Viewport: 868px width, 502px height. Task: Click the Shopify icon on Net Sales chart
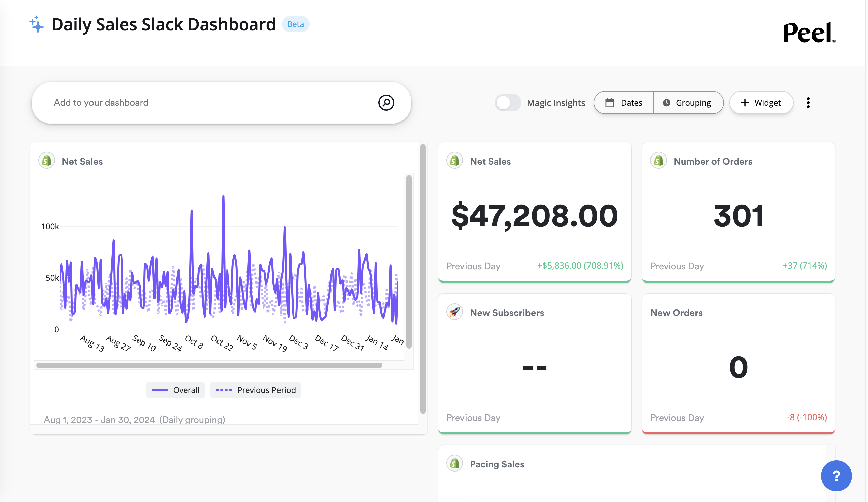[x=47, y=160]
